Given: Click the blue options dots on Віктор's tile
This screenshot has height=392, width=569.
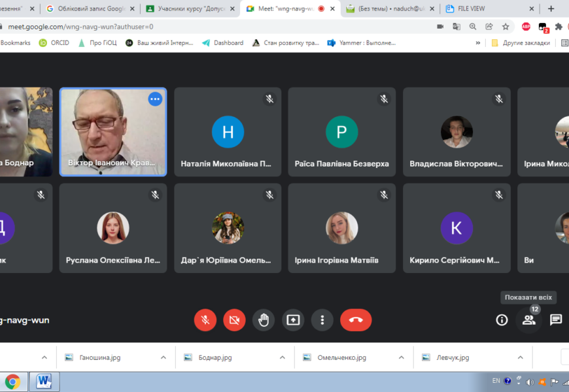Looking at the screenshot, I should tap(155, 99).
